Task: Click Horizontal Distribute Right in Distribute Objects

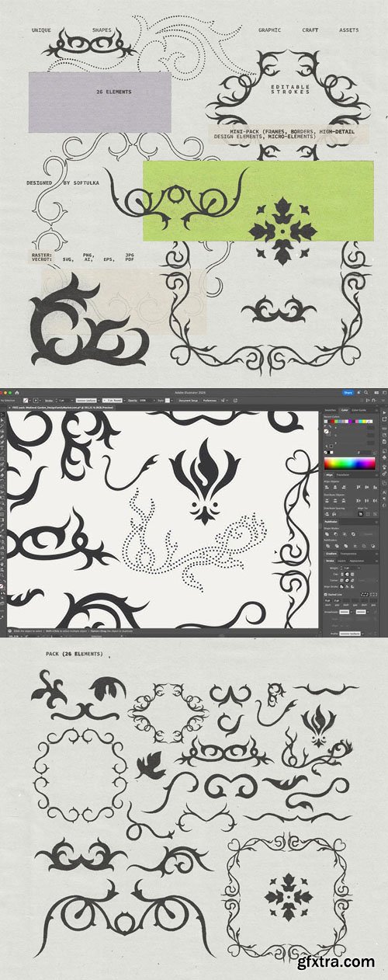Action: pyautogui.click(x=375, y=500)
